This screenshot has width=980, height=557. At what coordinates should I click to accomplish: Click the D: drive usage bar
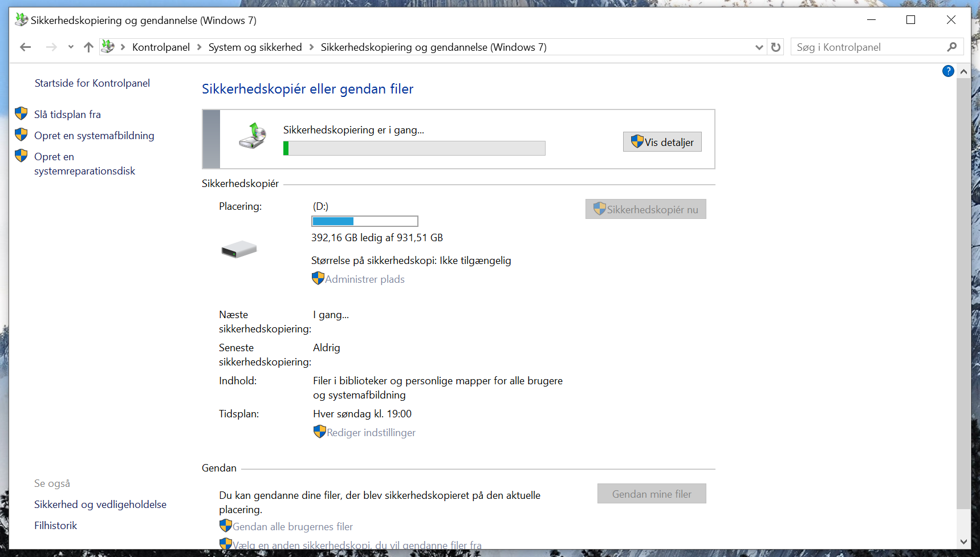pos(365,221)
